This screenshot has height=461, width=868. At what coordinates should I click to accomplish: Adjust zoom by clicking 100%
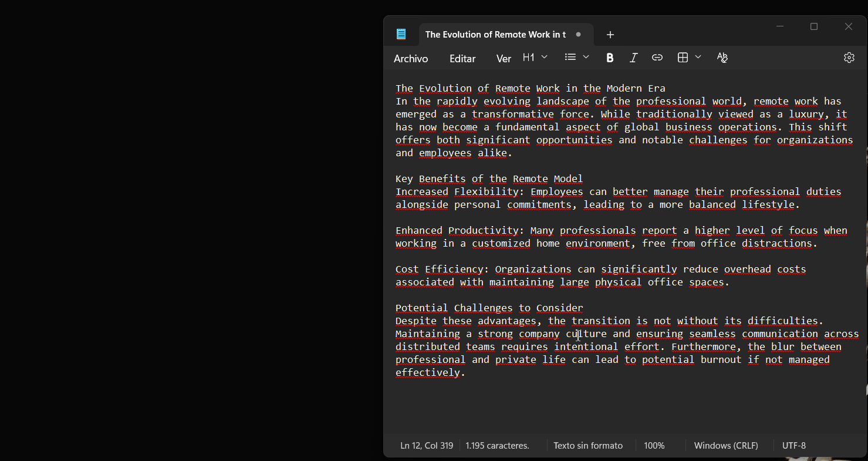coord(654,445)
